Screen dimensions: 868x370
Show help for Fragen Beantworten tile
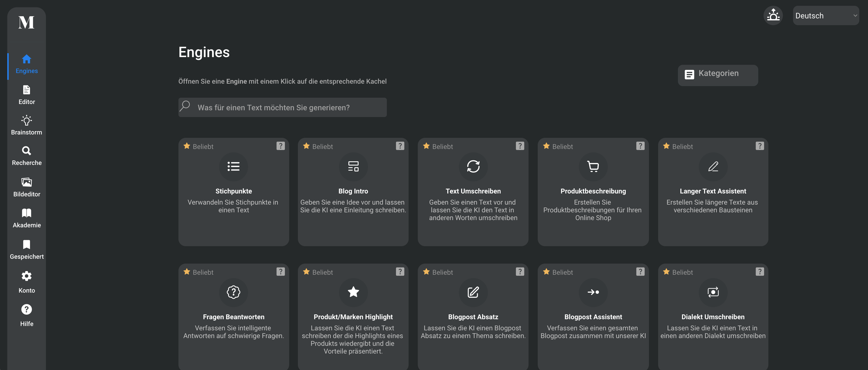(x=280, y=272)
